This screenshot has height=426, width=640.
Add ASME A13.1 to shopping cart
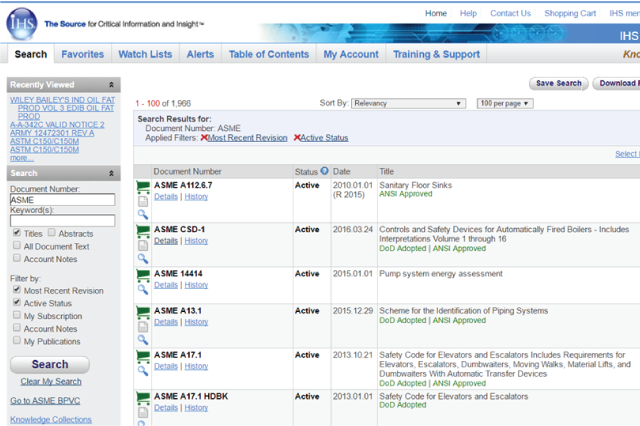[x=143, y=313]
